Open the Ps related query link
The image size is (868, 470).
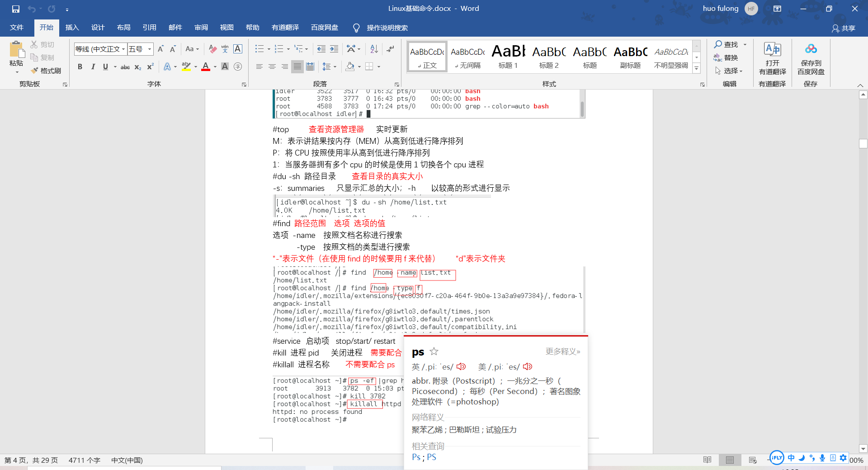click(416, 457)
